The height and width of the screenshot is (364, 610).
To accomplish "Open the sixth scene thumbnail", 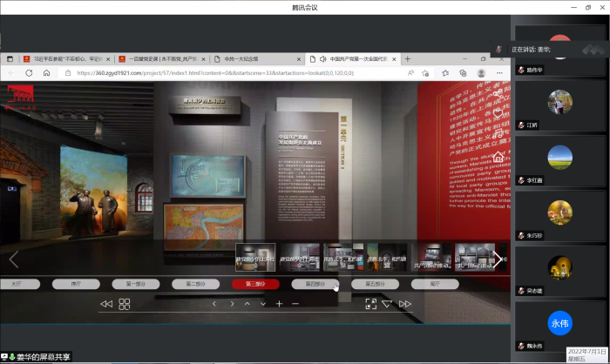I will [x=475, y=257].
